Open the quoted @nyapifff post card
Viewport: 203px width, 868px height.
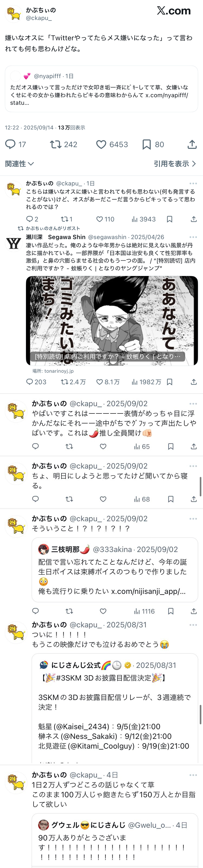pos(101,89)
